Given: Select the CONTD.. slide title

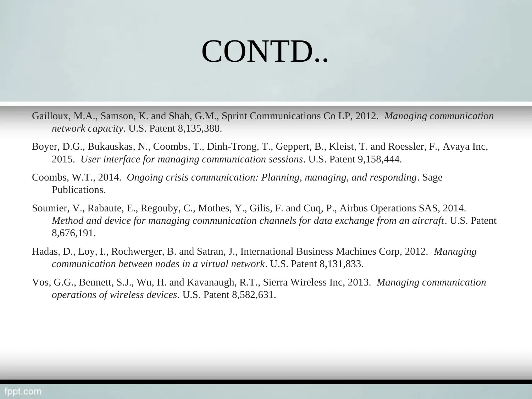Looking at the screenshot, I should (265, 51).
